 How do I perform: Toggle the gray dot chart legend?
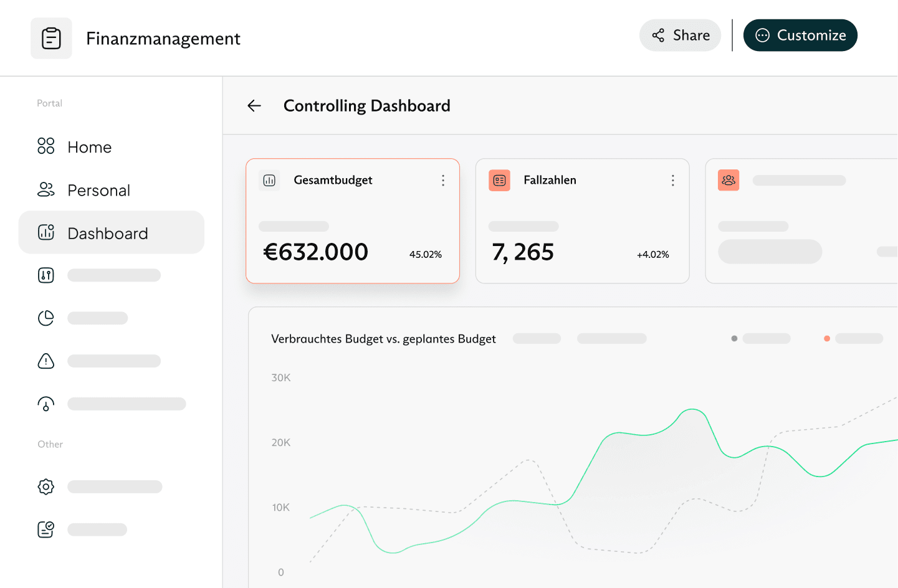pyautogui.click(x=735, y=339)
